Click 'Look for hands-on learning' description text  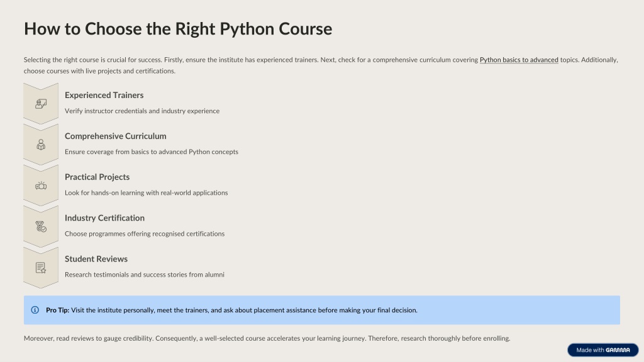tap(146, 193)
